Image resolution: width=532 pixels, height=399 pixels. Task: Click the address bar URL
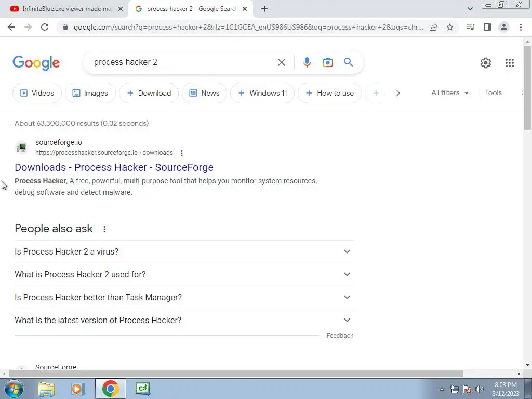(248, 27)
